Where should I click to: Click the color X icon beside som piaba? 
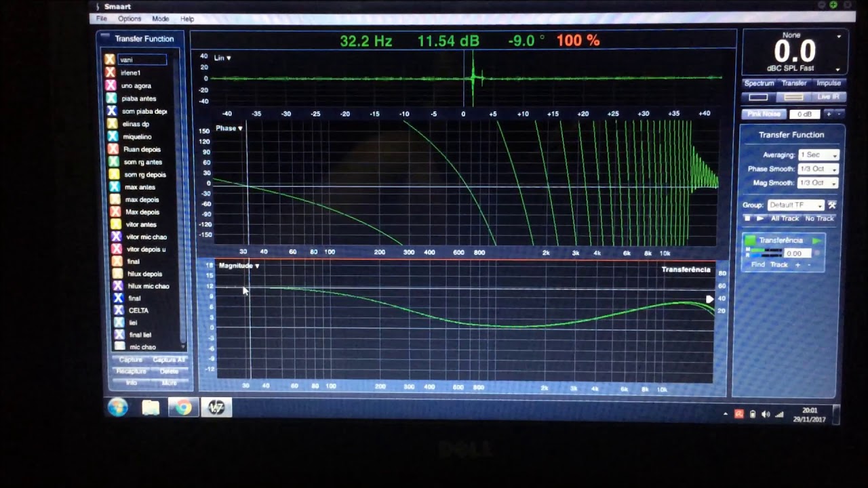[x=112, y=111]
